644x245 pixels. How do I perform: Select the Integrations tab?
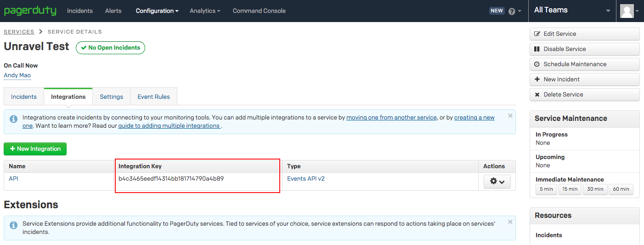(68, 97)
